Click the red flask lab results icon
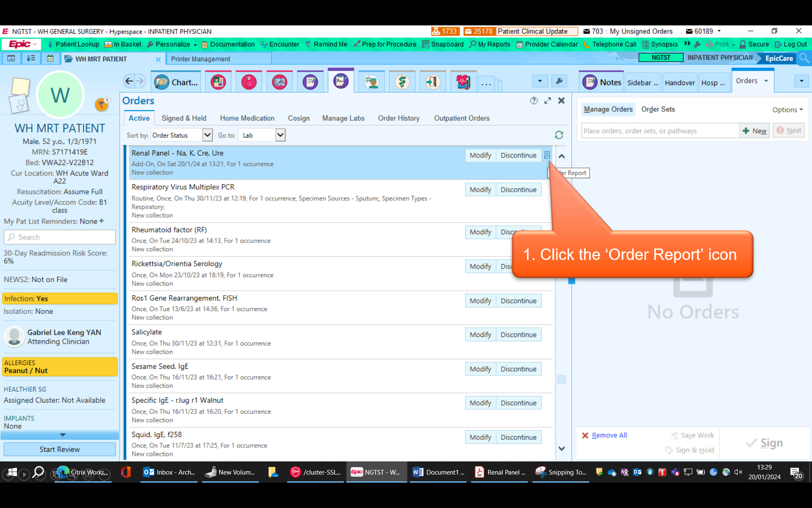Screen dimensions: 812x508 pos(249,82)
